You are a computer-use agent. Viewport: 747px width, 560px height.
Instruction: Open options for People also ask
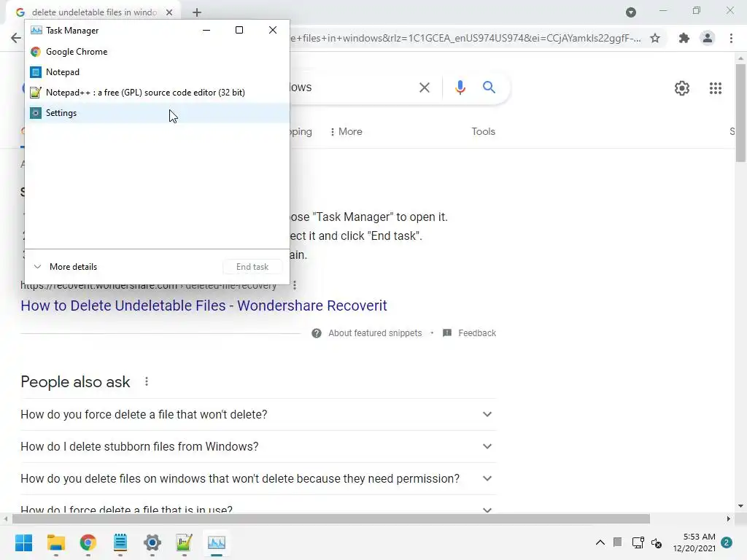click(147, 381)
